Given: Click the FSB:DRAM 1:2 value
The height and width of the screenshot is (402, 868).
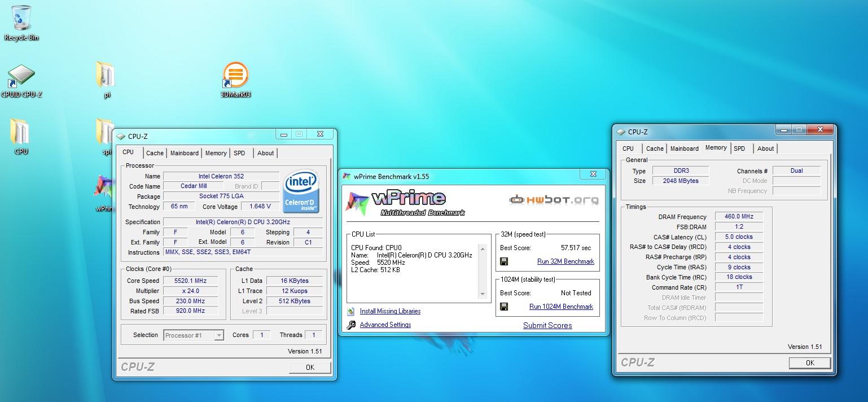Looking at the screenshot, I should (x=739, y=226).
